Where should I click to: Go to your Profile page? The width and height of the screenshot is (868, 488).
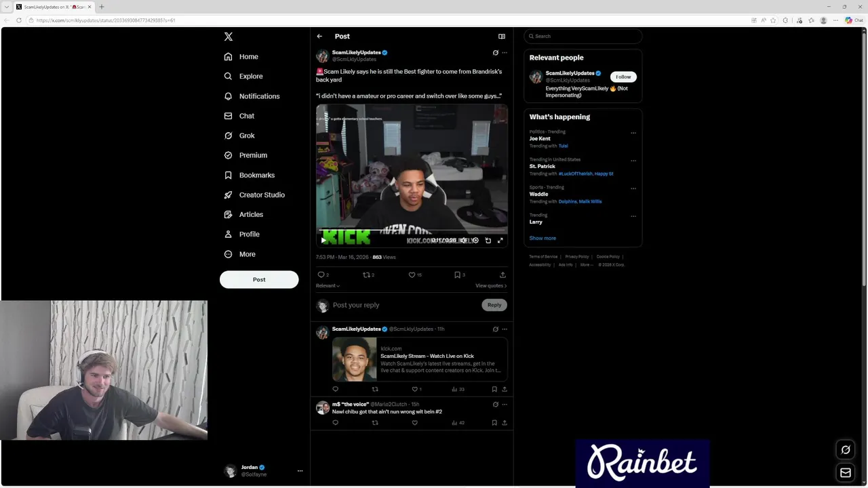242,234
